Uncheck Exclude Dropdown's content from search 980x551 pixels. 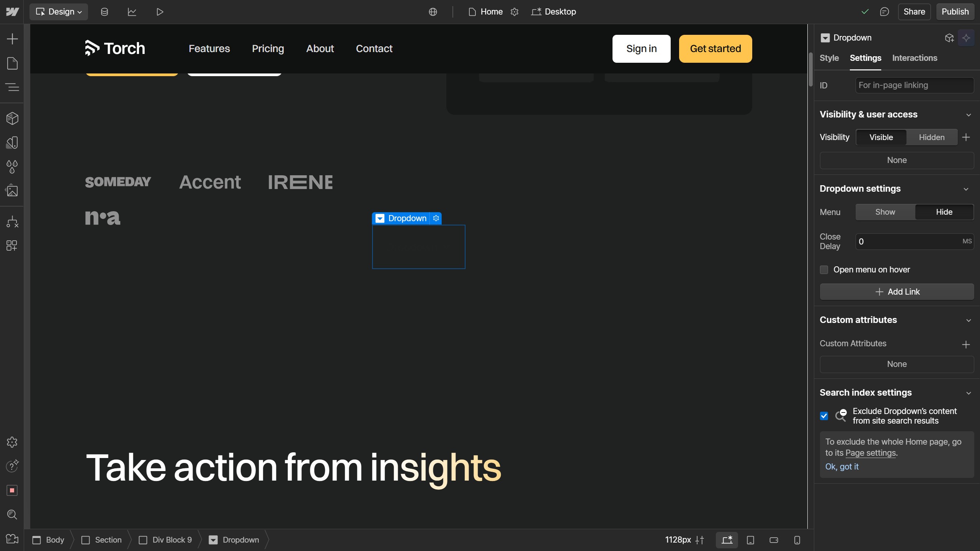coord(824,416)
